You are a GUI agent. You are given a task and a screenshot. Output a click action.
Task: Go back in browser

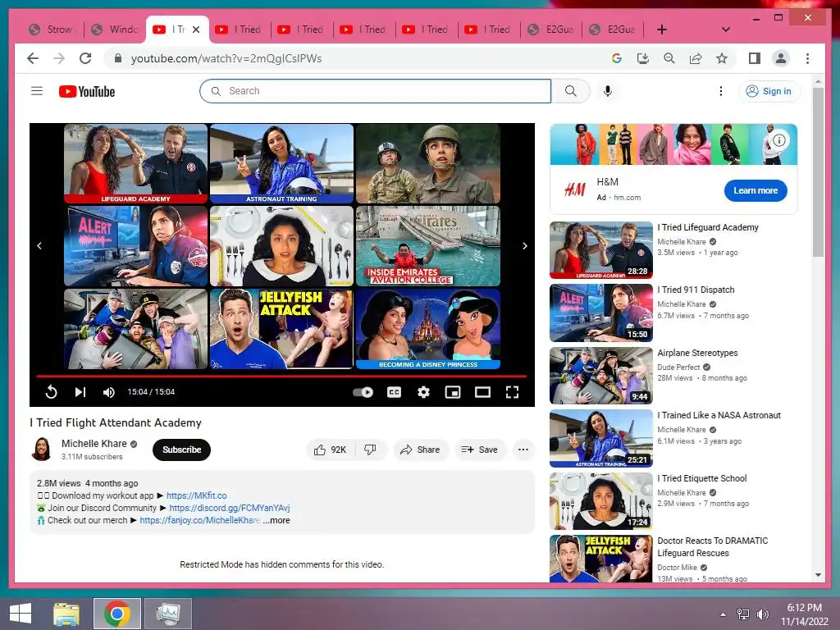pos(33,58)
